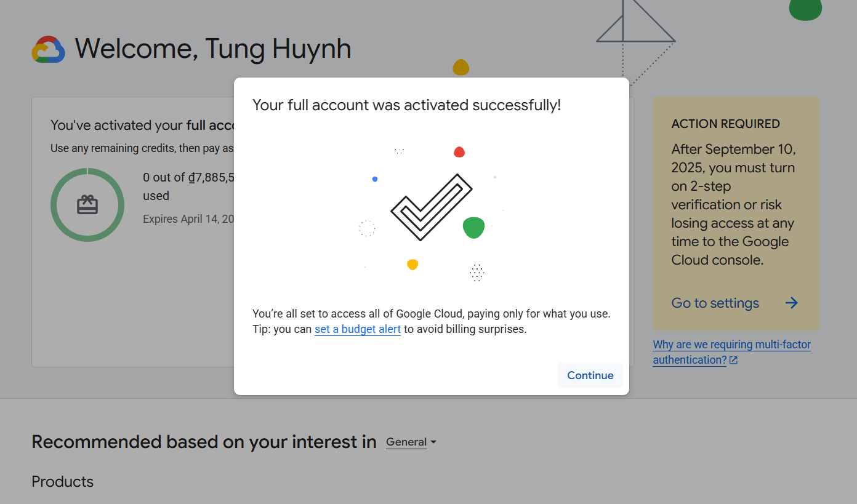Click the blue dot left of the checkmark
Image resolution: width=857 pixels, height=504 pixels.
[374, 179]
